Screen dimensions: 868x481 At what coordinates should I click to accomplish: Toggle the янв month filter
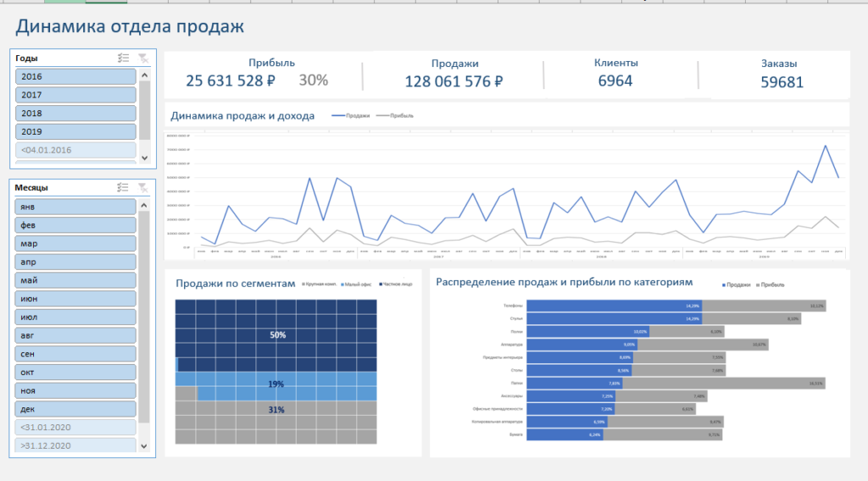pos(75,207)
